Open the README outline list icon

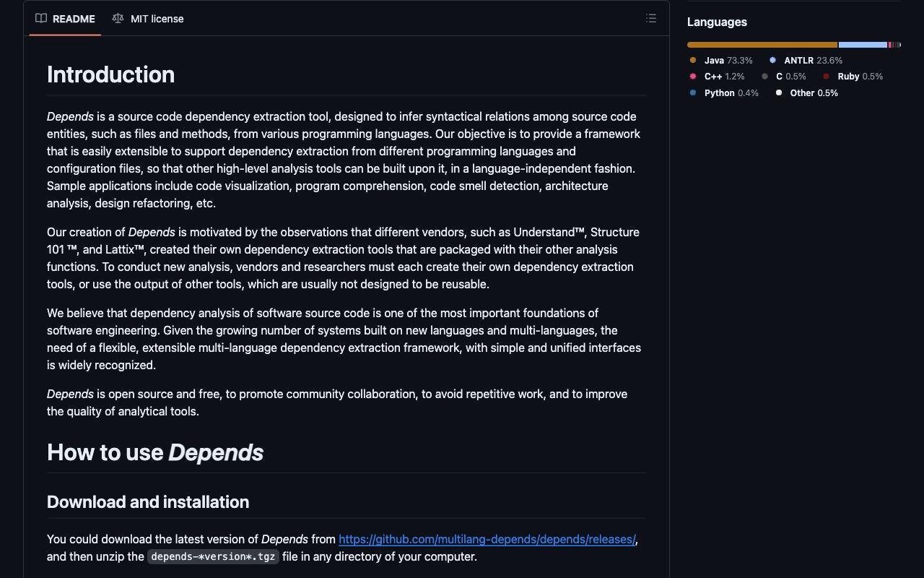coord(651,18)
